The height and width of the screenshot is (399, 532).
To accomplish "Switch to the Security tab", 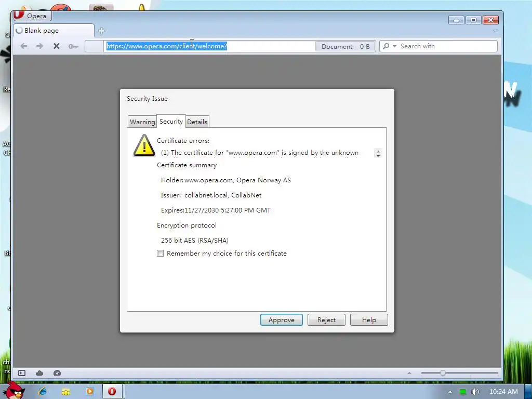I will (171, 122).
